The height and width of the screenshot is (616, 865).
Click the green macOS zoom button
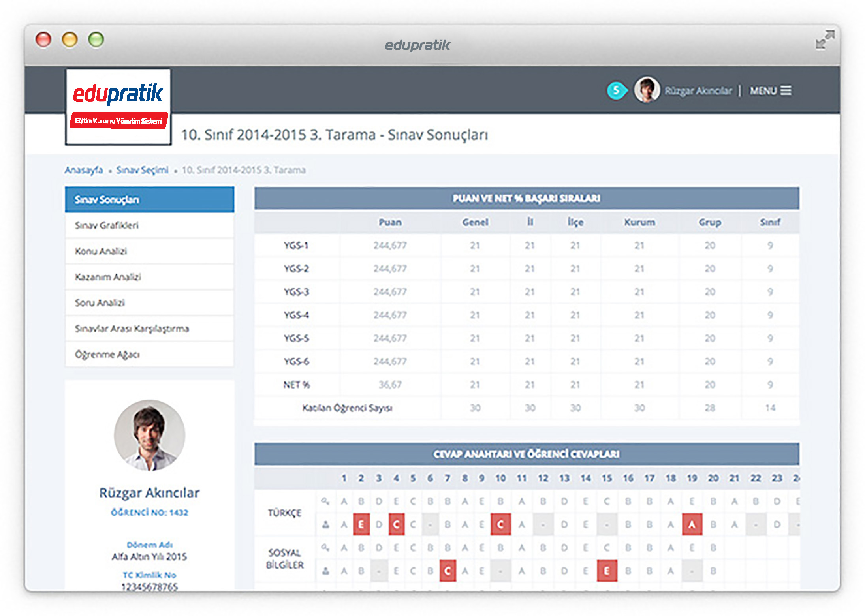[96, 39]
